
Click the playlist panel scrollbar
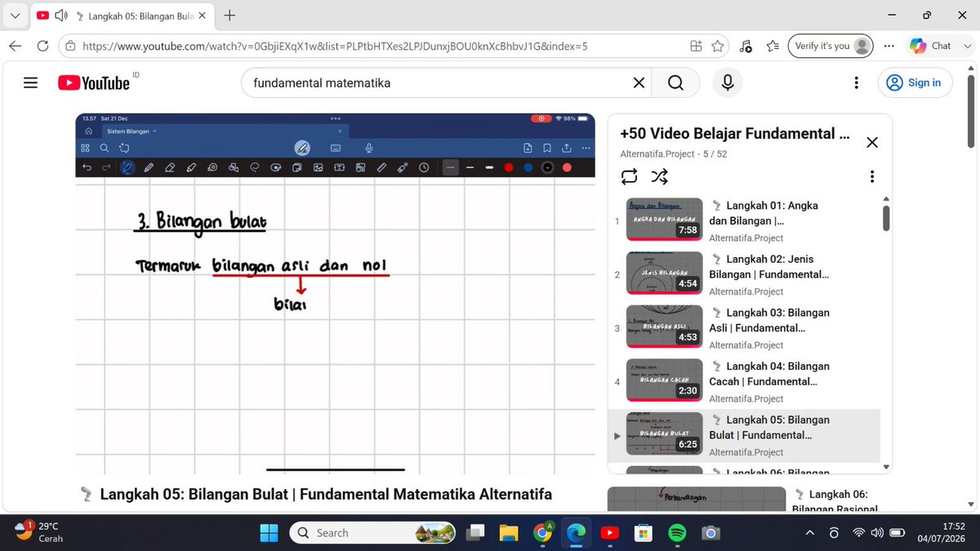tap(886, 217)
